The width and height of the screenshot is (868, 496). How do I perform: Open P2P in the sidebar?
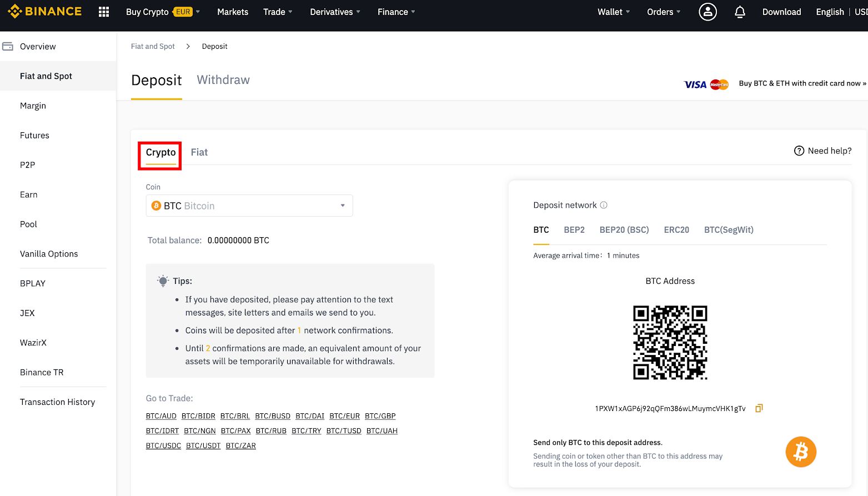[27, 165]
